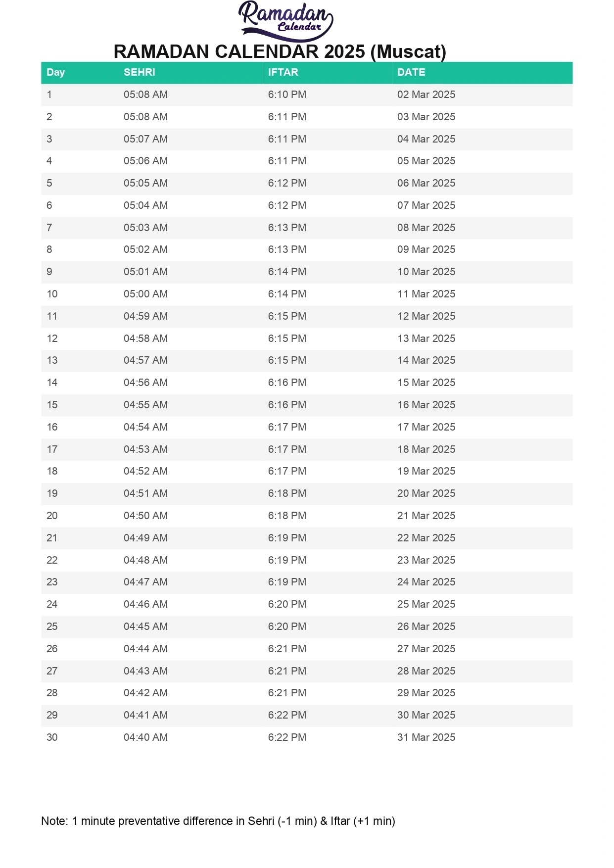Viewport: 614px width, 868px height.
Task: Click the 21 Mar 2025 date cell
Action: pos(426,516)
